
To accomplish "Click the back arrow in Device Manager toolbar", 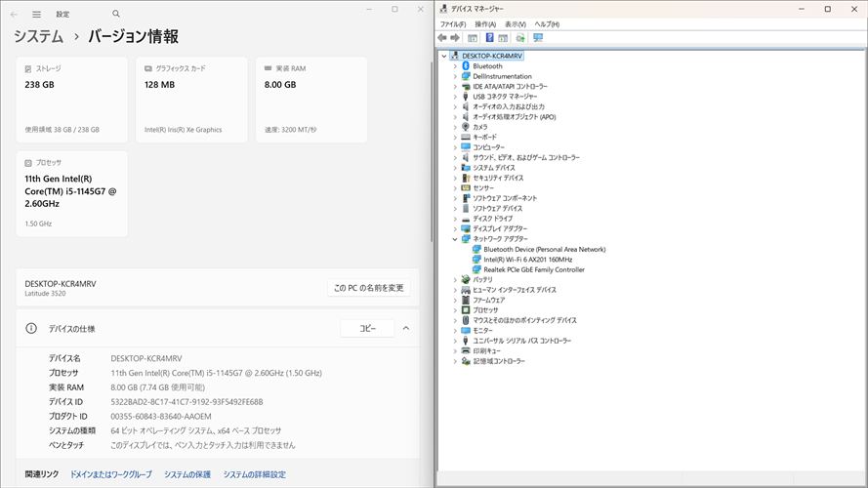I will click(x=442, y=38).
